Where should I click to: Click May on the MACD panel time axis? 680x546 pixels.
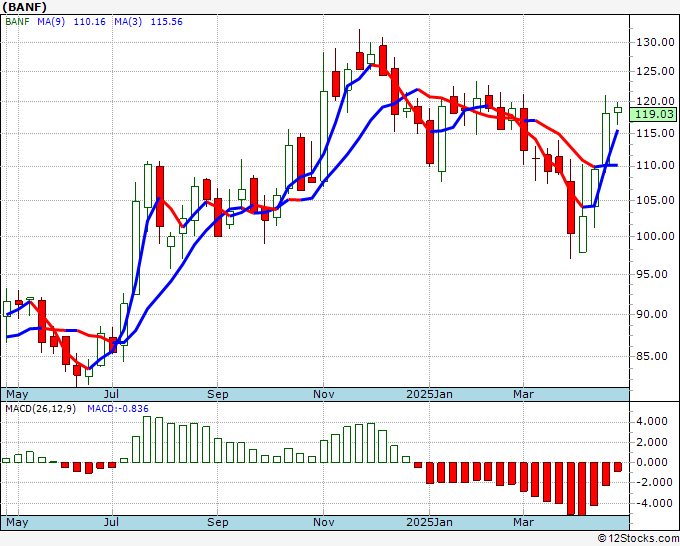pos(17,522)
